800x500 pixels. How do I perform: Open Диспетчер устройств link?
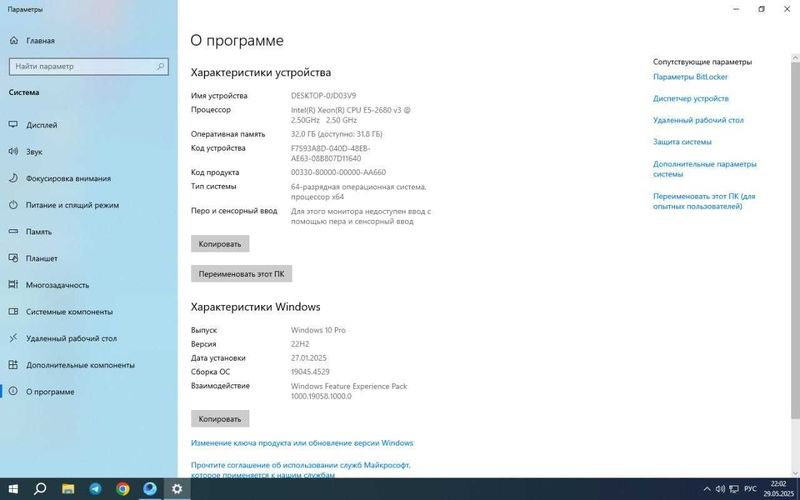click(691, 98)
